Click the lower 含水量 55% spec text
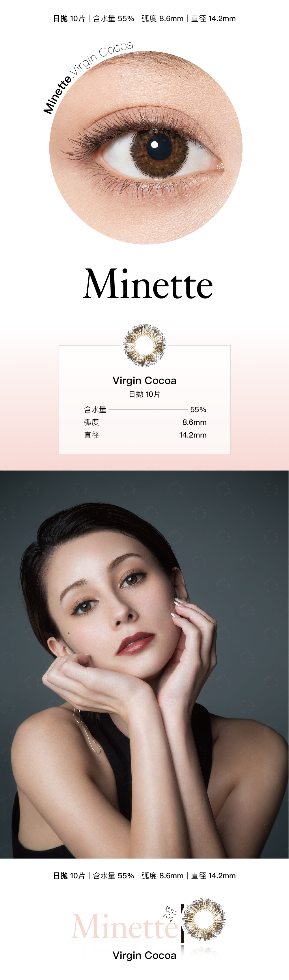 (x=114, y=875)
